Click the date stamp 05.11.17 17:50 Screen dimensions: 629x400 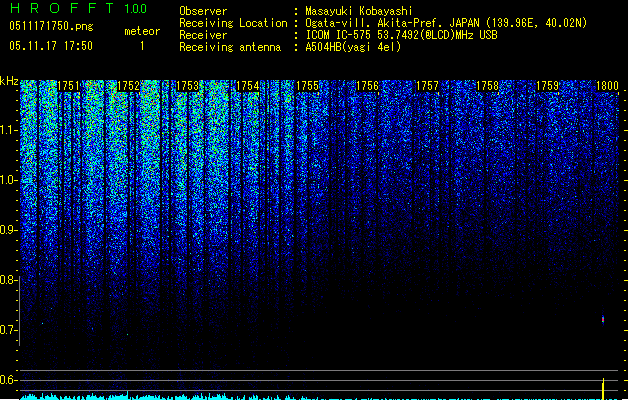[x=51, y=46]
